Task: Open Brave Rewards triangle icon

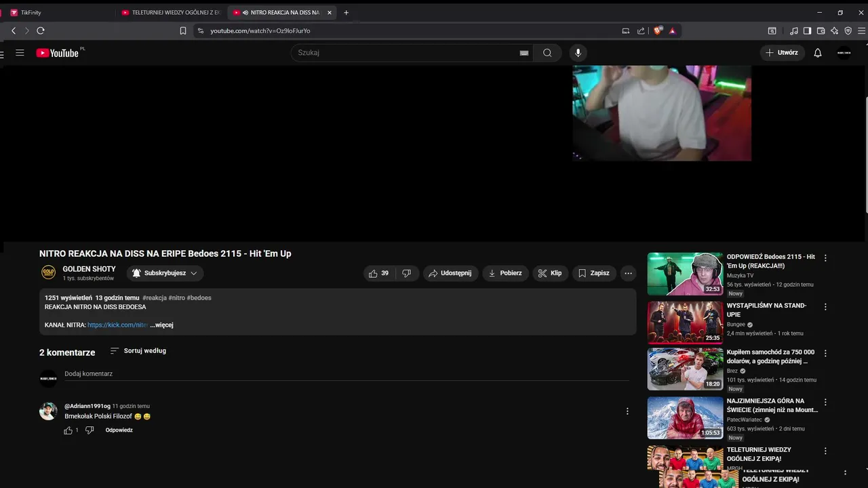Action: pos(672,30)
